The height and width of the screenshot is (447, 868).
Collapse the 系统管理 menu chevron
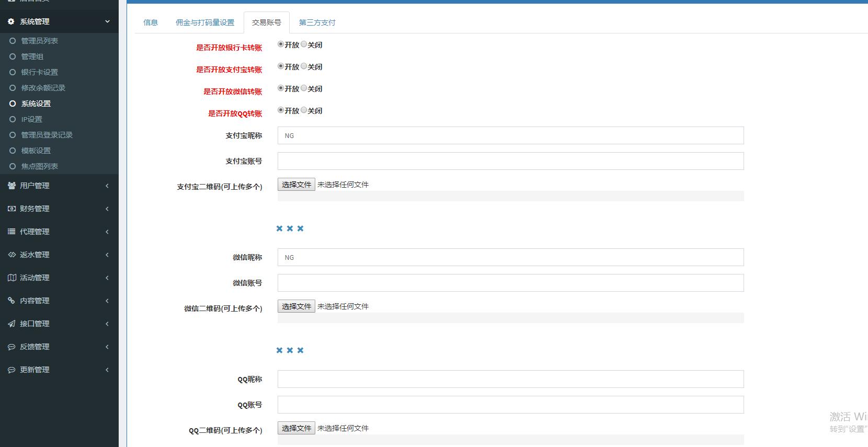click(x=107, y=21)
